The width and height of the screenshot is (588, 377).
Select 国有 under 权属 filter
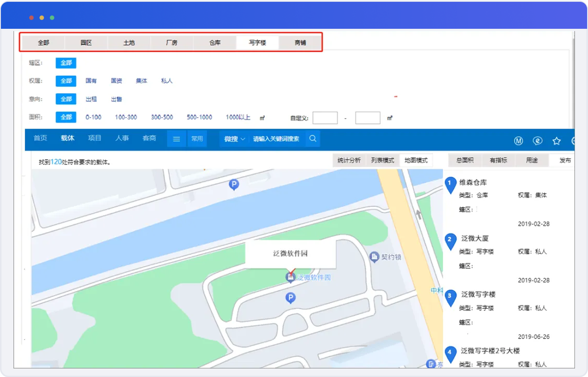tap(91, 81)
